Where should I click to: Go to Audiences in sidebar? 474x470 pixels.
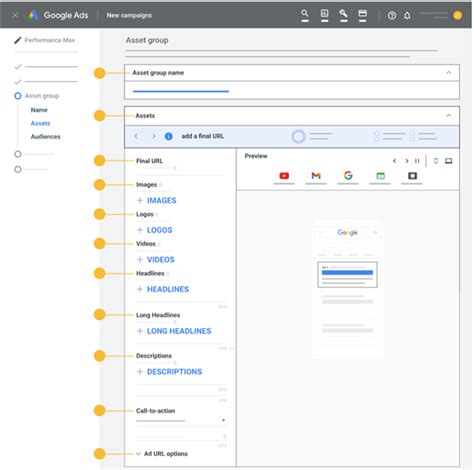(x=46, y=137)
